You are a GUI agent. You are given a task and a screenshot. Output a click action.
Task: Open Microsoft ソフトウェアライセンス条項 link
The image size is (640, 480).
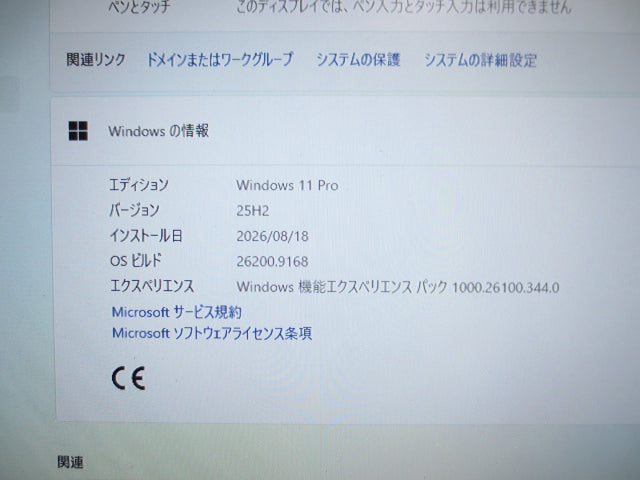coord(212,333)
